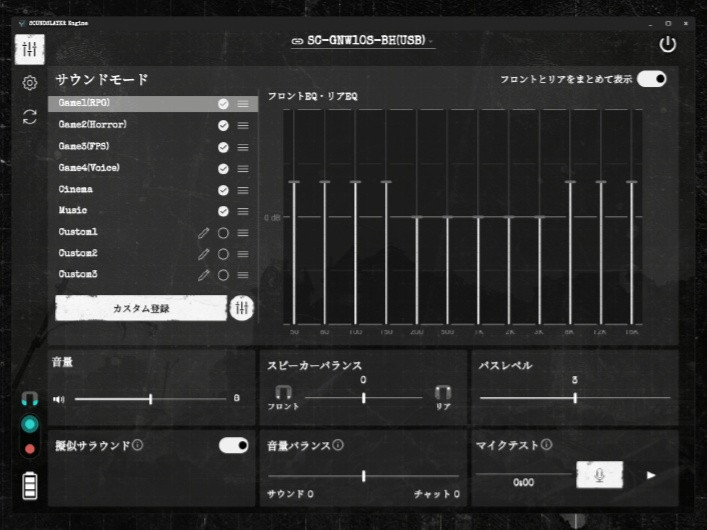Open the settings gear in sidebar

[30, 83]
